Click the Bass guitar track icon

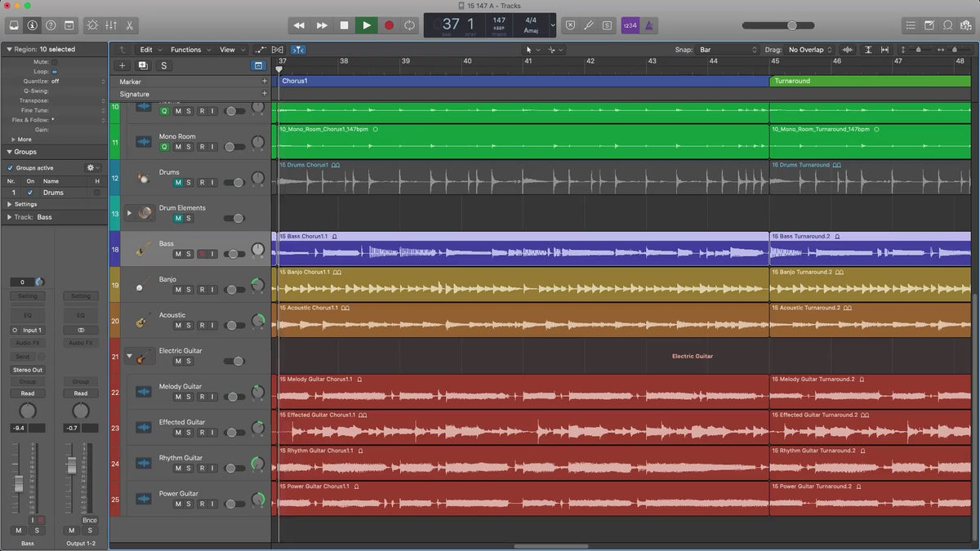tap(144, 248)
